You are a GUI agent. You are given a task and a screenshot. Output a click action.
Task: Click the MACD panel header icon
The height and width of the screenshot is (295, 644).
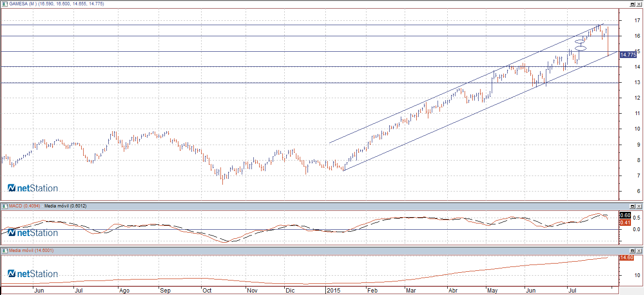point(3,206)
